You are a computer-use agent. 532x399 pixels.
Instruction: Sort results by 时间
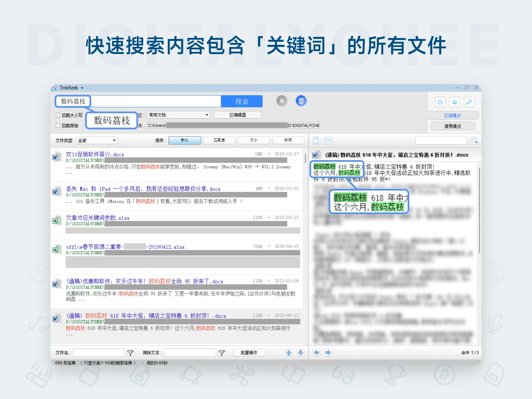point(288,140)
